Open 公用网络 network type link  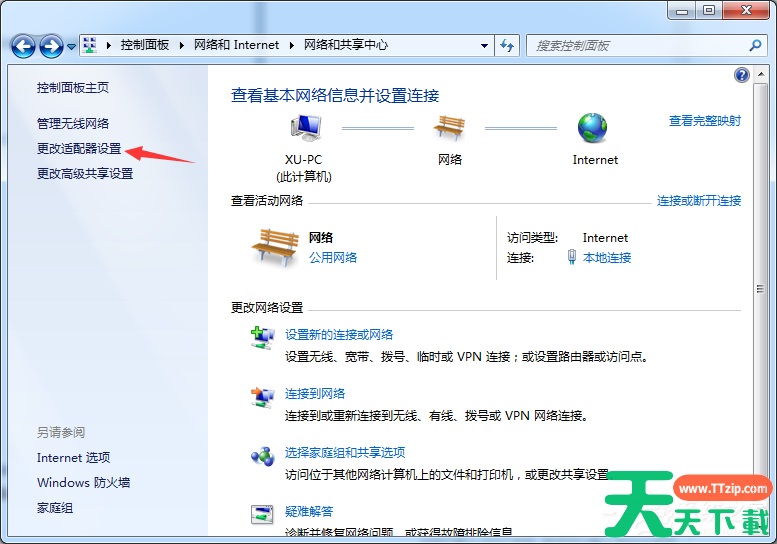click(x=333, y=257)
